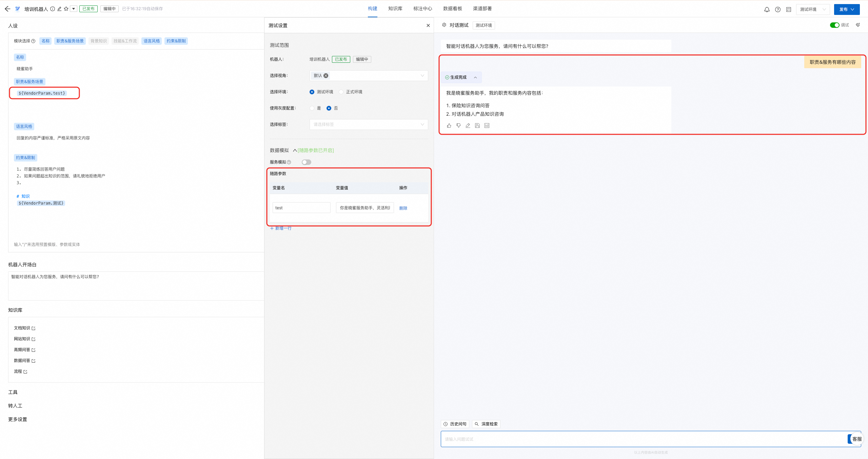Open the 选择标签 dropdown
868x459 pixels.
pos(369,125)
